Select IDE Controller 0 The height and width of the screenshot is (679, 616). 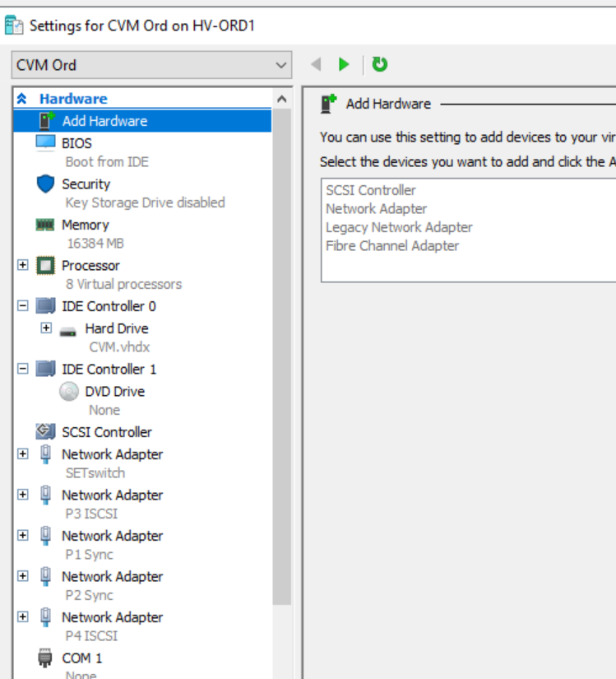point(109,306)
